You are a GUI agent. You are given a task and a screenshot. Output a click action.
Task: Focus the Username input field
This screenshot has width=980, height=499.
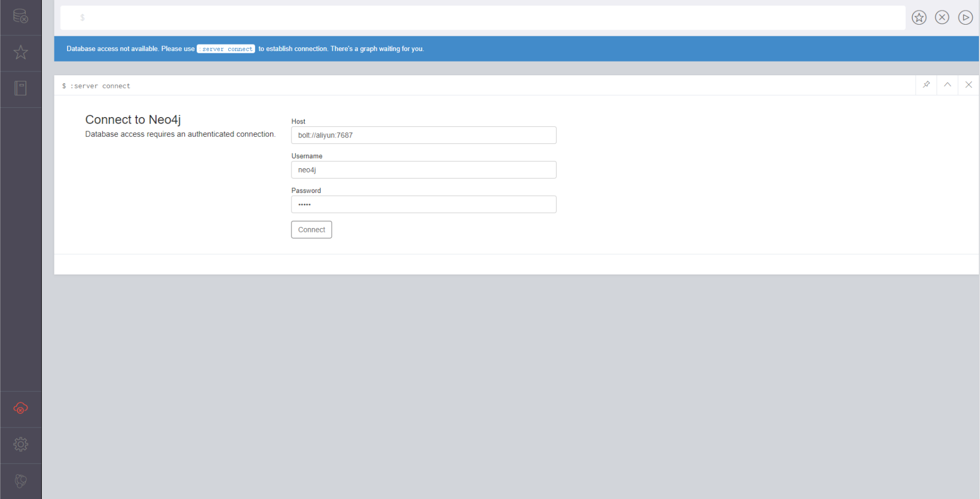click(423, 170)
